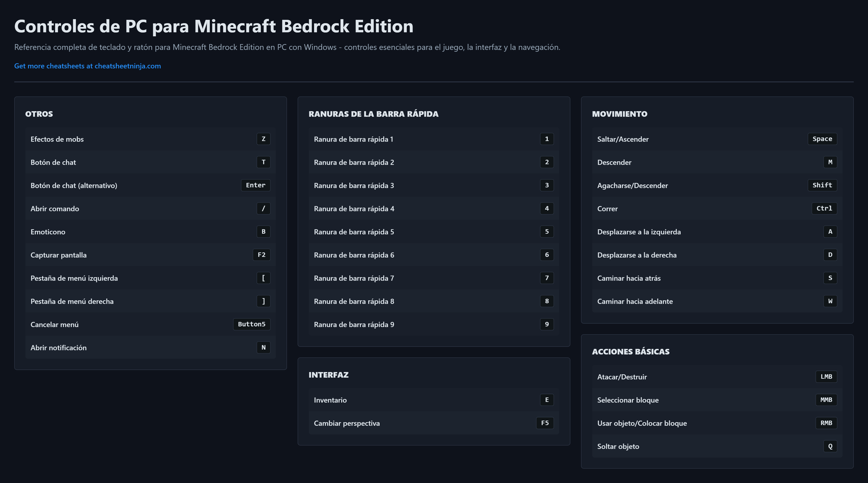The image size is (868, 483).
Task: Click the Ctrl key badge for Correr
Action: click(x=824, y=208)
